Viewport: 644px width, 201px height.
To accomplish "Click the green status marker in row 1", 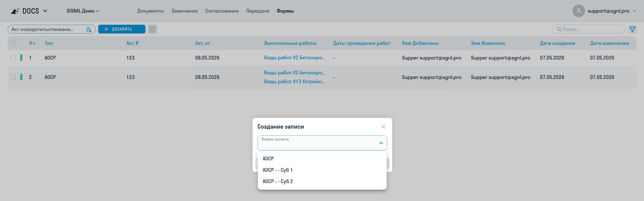I will [21, 58].
